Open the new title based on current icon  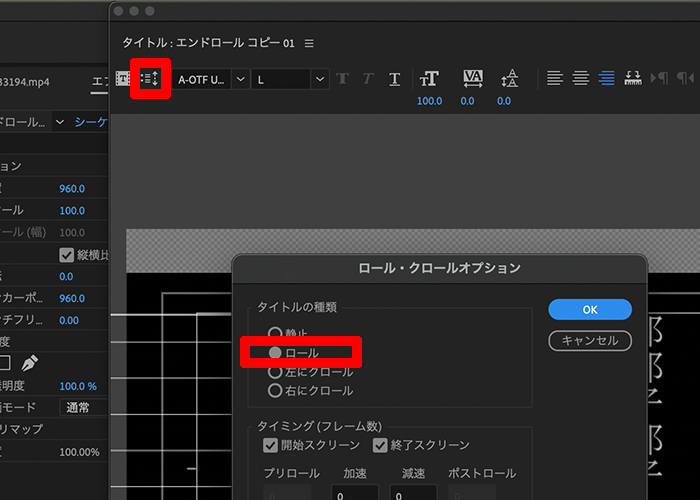(122, 79)
